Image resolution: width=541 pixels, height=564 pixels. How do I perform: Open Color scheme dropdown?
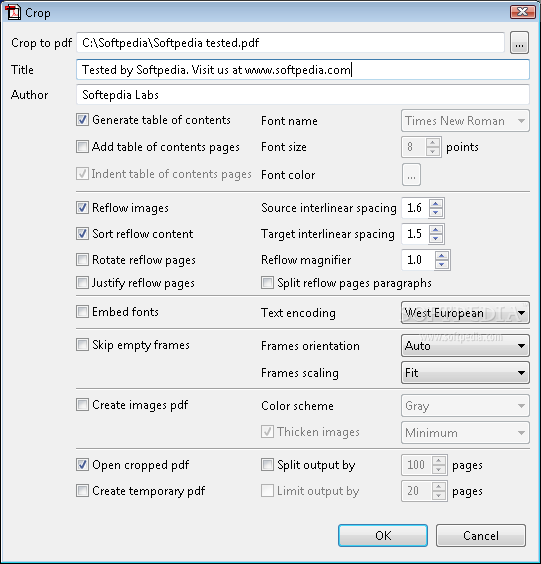465,406
